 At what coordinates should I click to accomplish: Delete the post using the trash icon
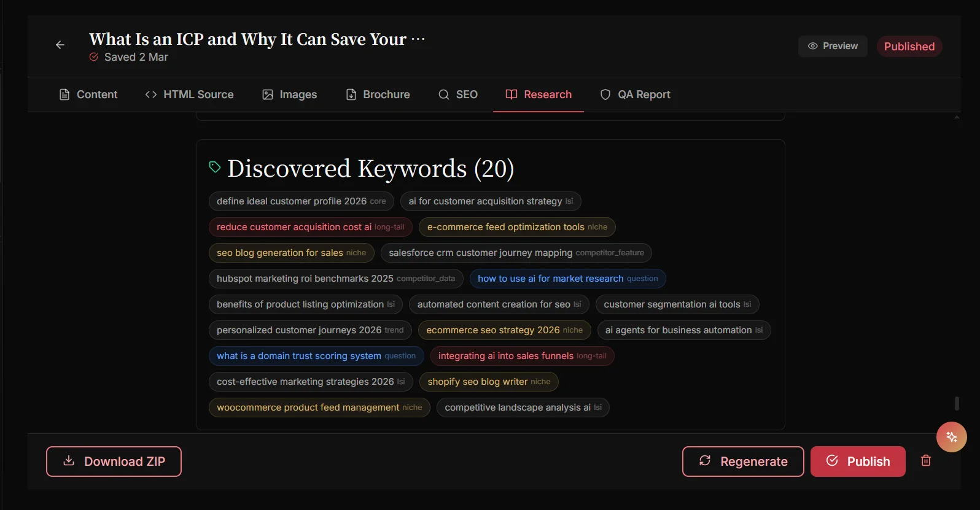926,461
